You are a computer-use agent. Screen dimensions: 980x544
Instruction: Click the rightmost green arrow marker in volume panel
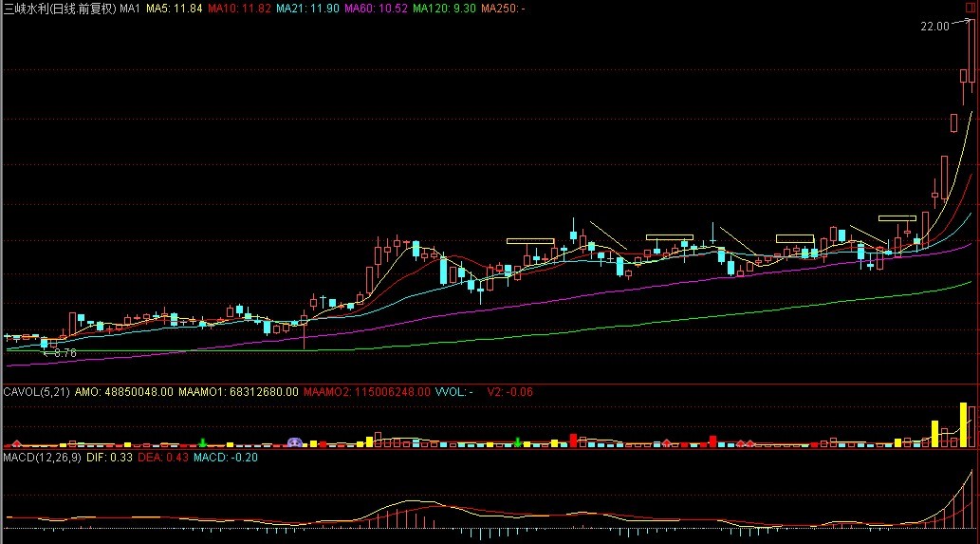(517, 441)
